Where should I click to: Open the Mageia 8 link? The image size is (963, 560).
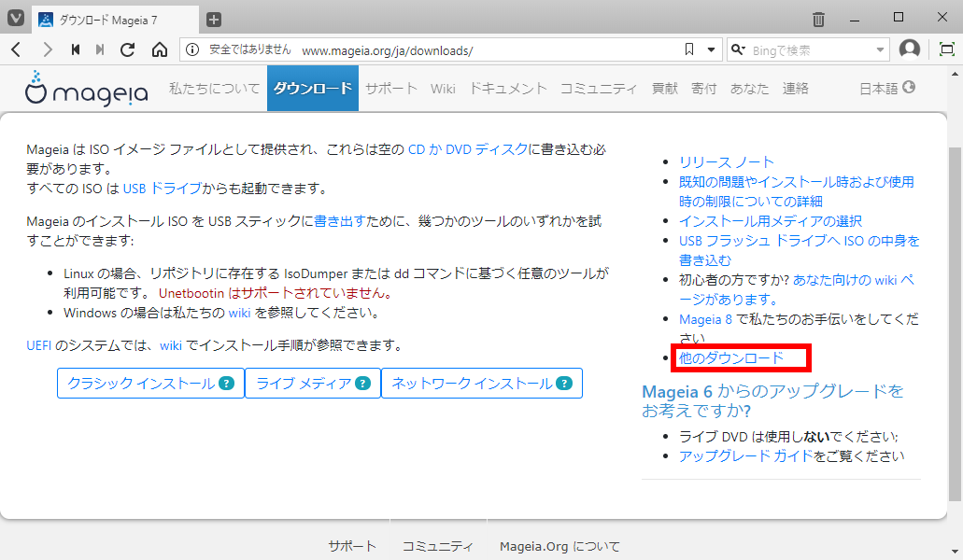(705, 319)
